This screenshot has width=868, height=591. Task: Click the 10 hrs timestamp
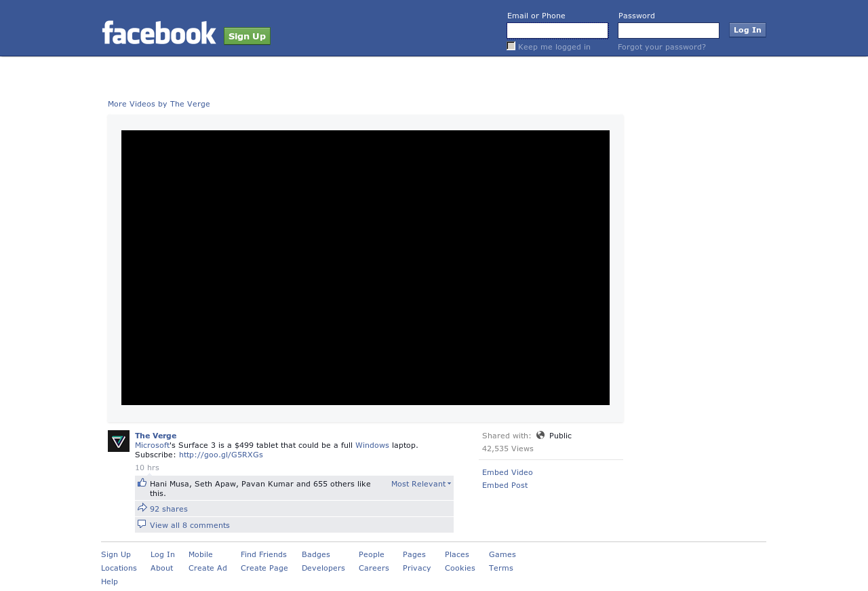tap(147, 468)
